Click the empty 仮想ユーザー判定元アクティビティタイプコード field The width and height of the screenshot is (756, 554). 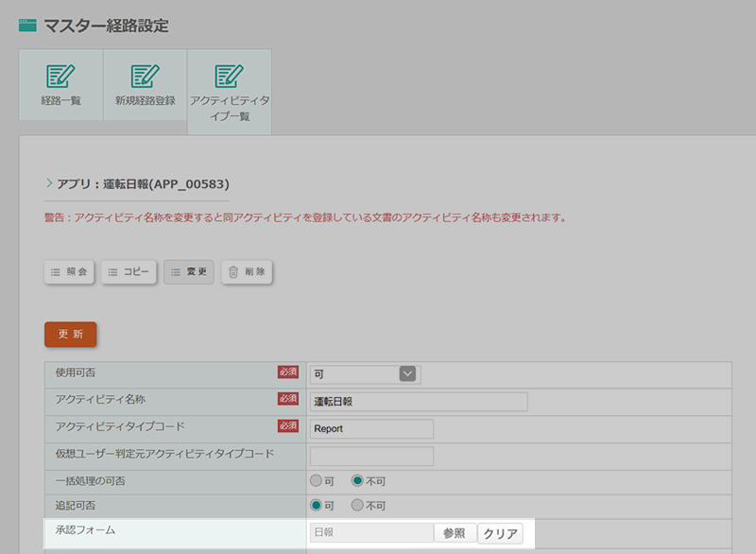[371, 456]
